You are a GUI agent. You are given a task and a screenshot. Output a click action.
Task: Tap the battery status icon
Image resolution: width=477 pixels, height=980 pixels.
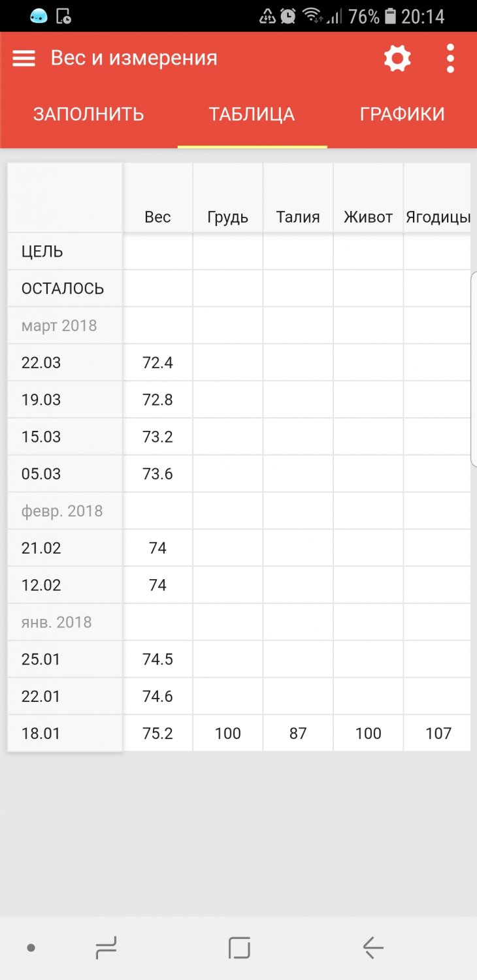(390, 16)
